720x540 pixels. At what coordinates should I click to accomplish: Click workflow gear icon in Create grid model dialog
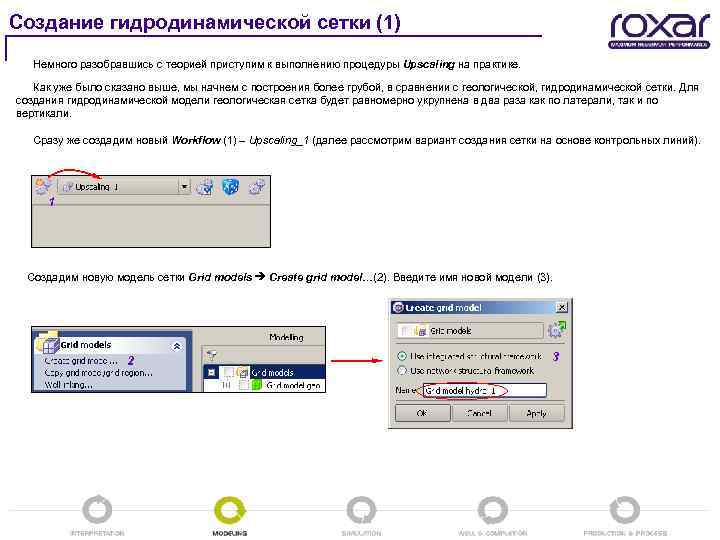[557, 330]
